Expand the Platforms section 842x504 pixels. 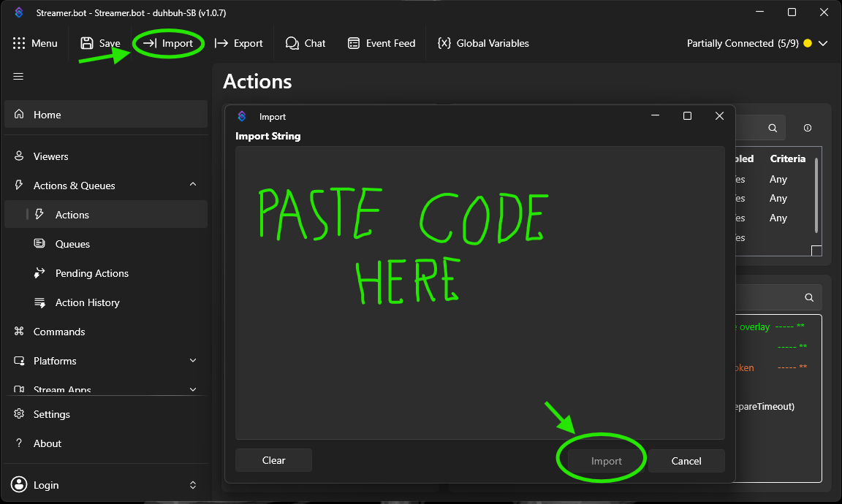click(x=193, y=361)
